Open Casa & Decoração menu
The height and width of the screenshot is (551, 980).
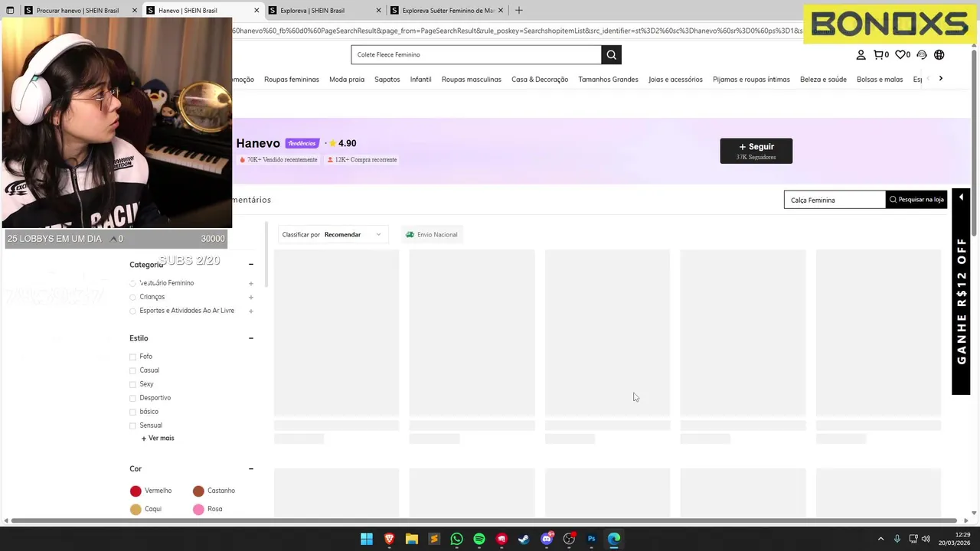coord(540,80)
